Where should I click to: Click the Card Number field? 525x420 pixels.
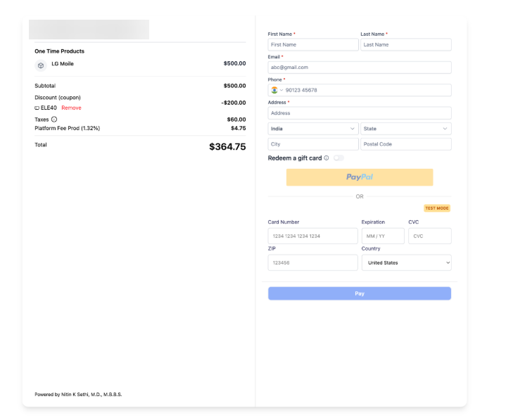click(312, 236)
